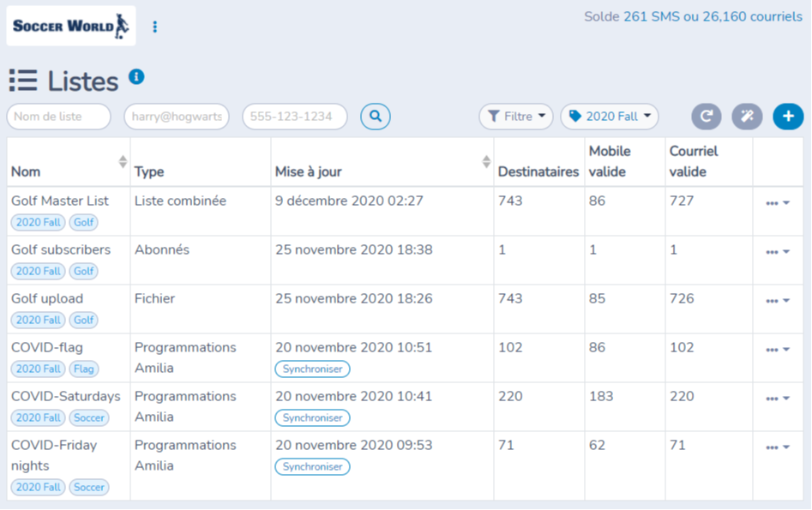Viewport: 812px width, 510px height.
Task: Click the Soccer World logo
Action: pos(71,26)
